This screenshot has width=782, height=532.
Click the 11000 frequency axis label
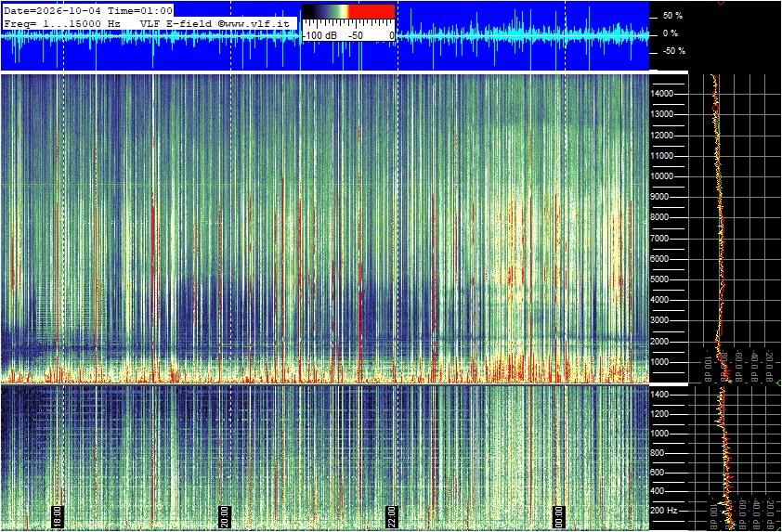pos(662,156)
